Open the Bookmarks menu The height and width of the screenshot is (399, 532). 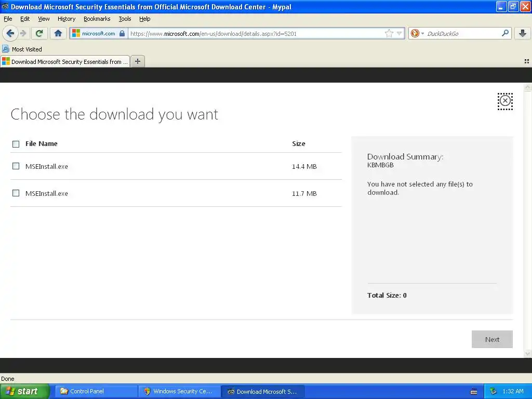[97, 19]
